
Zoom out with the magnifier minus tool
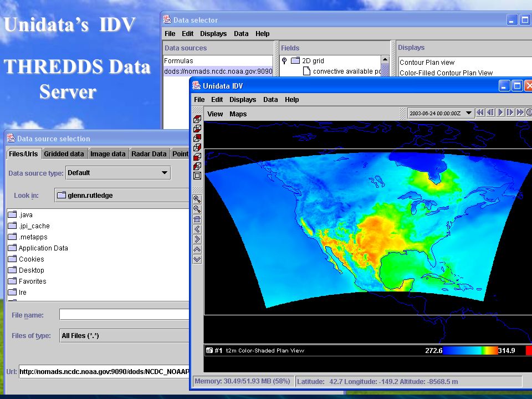pyautogui.click(x=197, y=209)
